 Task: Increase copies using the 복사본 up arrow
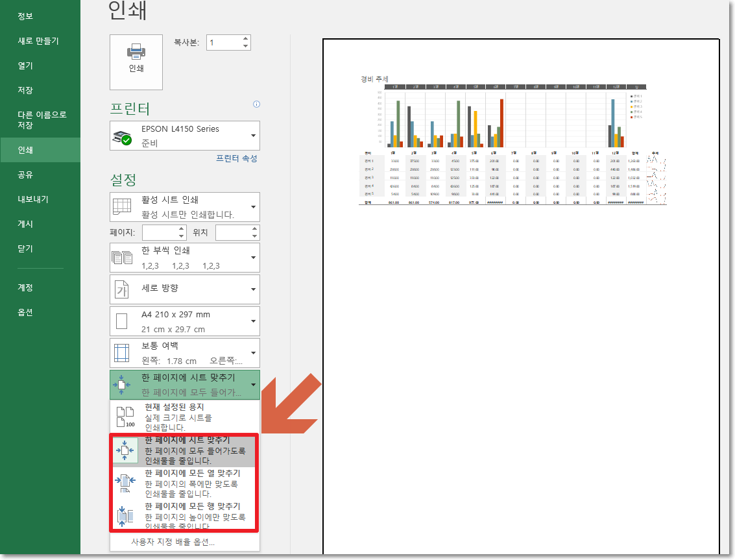245,38
